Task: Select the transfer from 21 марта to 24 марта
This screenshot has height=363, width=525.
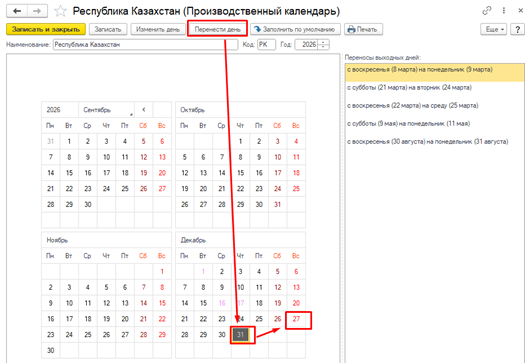Action: pyautogui.click(x=435, y=88)
